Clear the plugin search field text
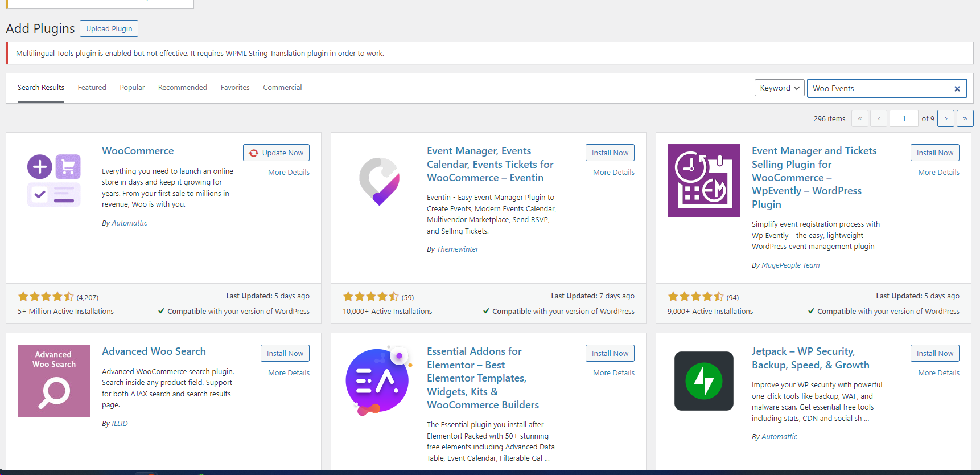 957,88
